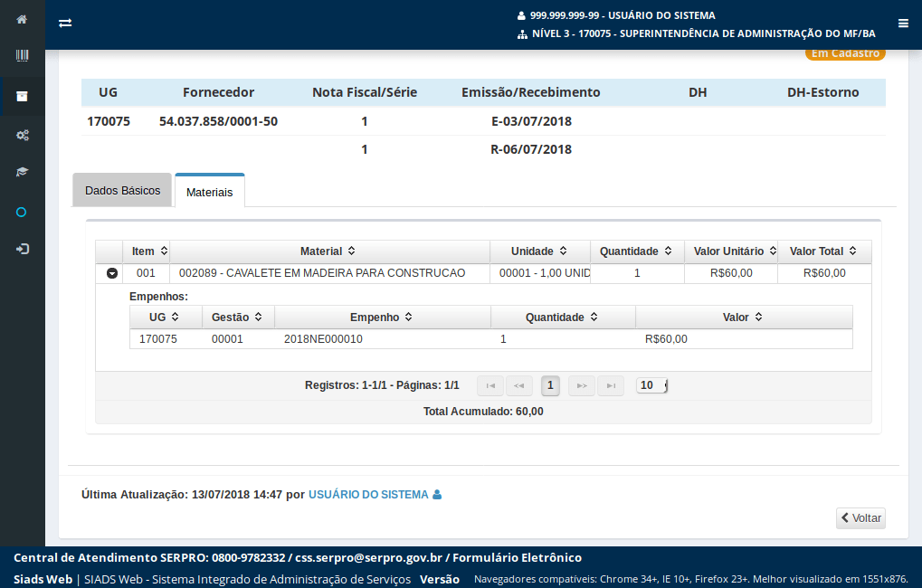
Task: Collapse item 001 row details
Action: pyautogui.click(x=111, y=273)
